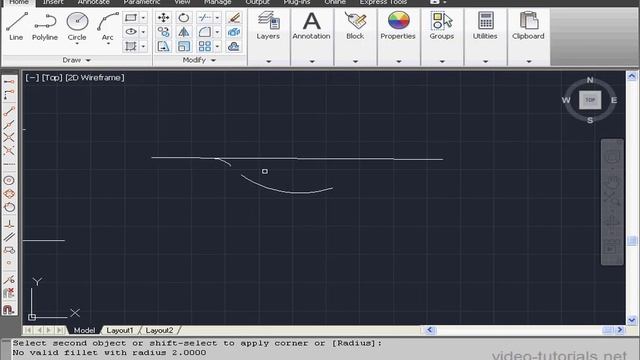The height and width of the screenshot is (360, 640).
Task: Expand the Properties panel arrow
Action: [x=398, y=62]
